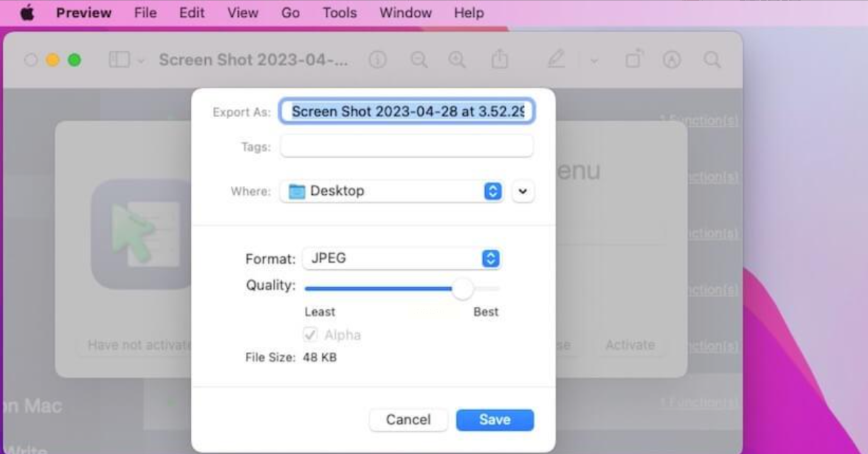
Task: Click the Search magnifier in toolbar
Action: coord(712,60)
